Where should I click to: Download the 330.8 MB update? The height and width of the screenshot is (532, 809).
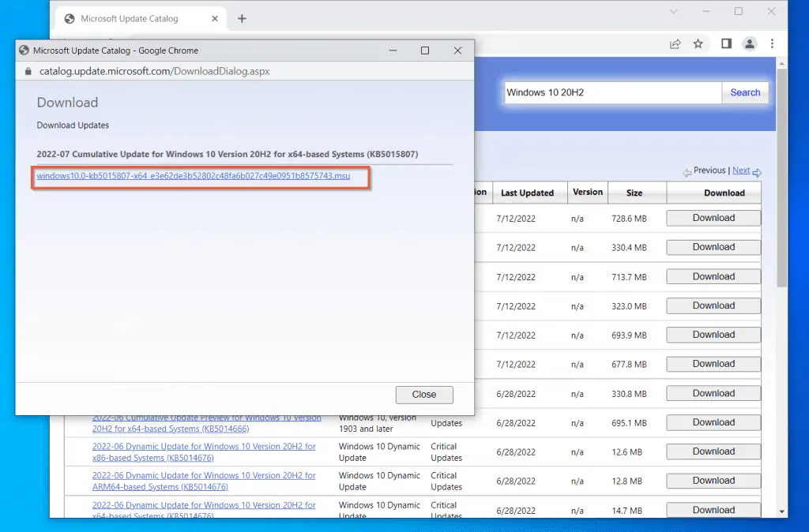tap(713, 393)
